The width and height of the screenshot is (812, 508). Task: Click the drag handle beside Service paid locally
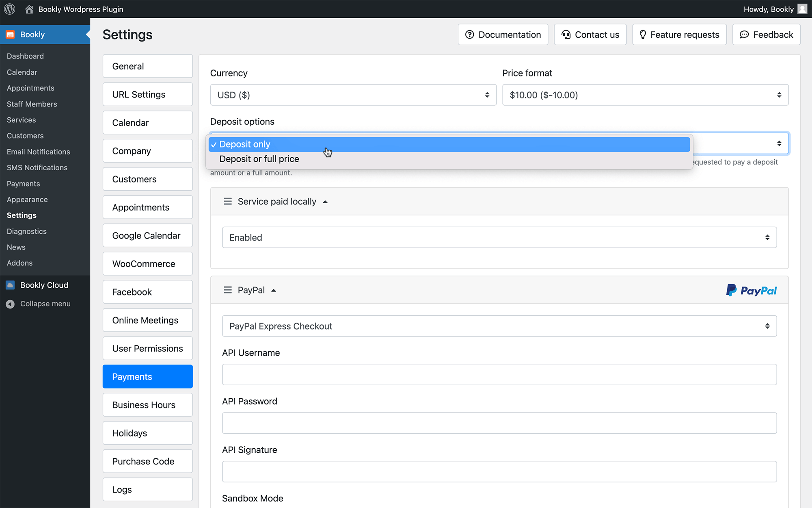coord(228,202)
